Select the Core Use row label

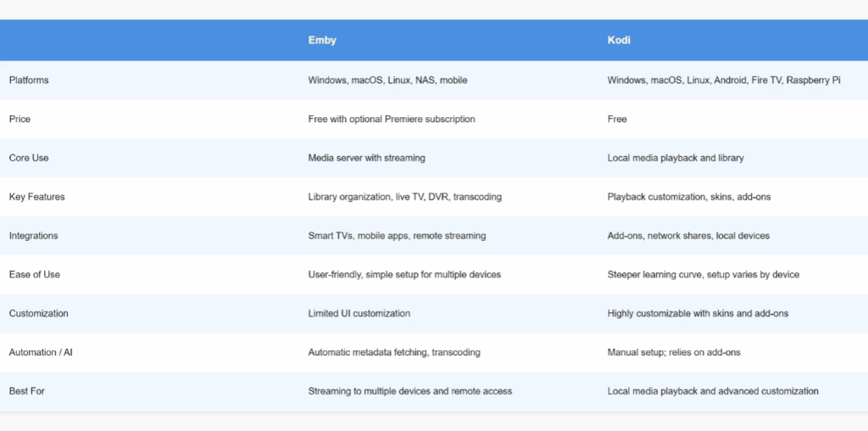(x=29, y=158)
